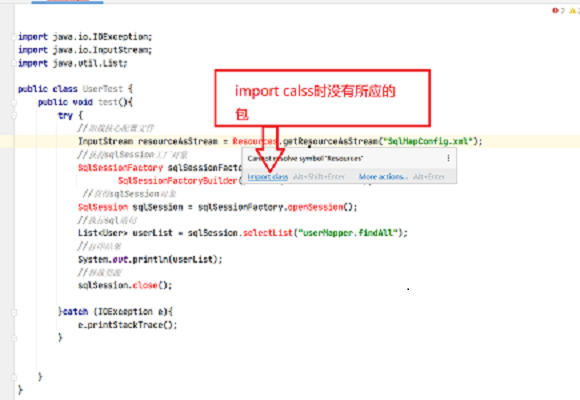Screen dimensions: 580x400
Task: Click the System.out.println(userList) line
Action: click(x=150, y=259)
